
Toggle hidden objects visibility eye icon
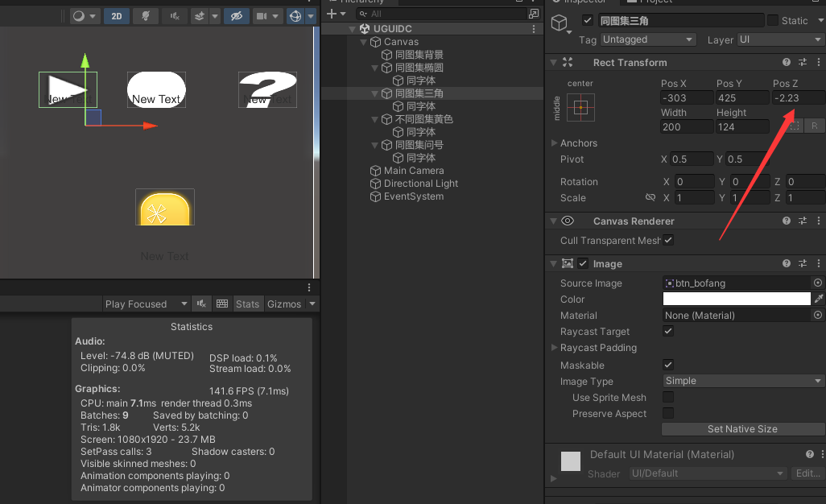[x=237, y=16]
